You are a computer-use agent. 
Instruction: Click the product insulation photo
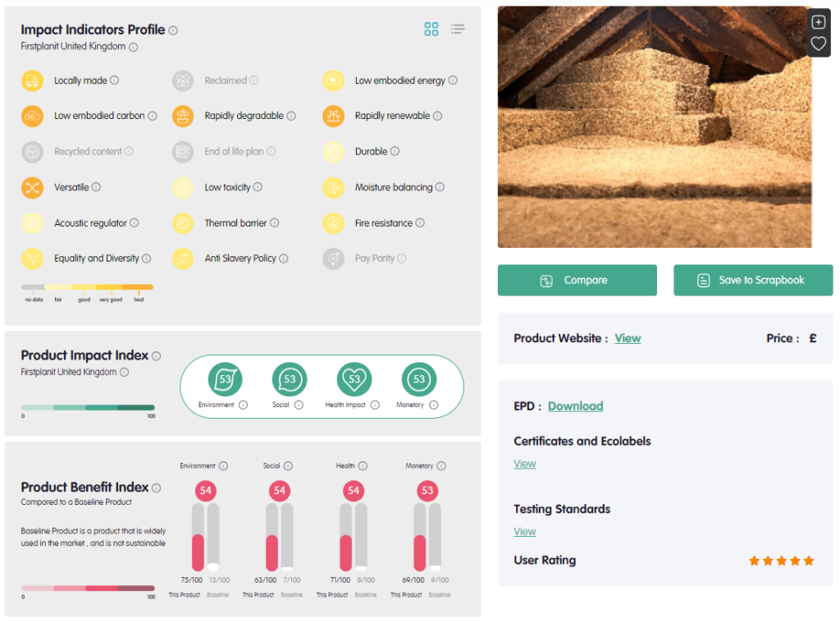tap(654, 127)
